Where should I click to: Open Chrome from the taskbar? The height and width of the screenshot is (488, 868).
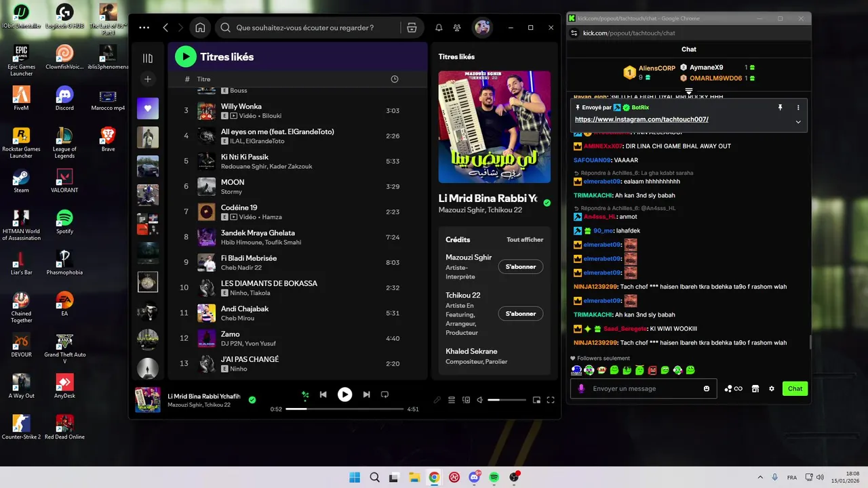coord(434,477)
